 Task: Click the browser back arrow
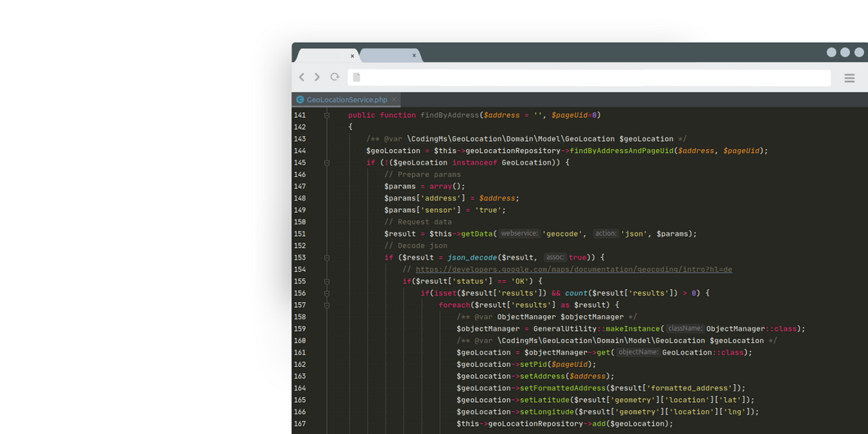click(301, 78)
